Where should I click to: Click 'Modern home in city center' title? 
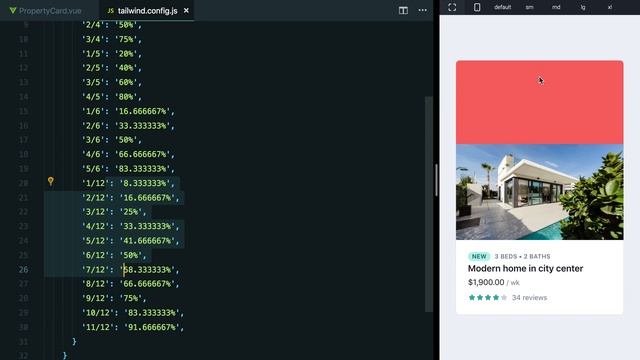coord(525,269)
